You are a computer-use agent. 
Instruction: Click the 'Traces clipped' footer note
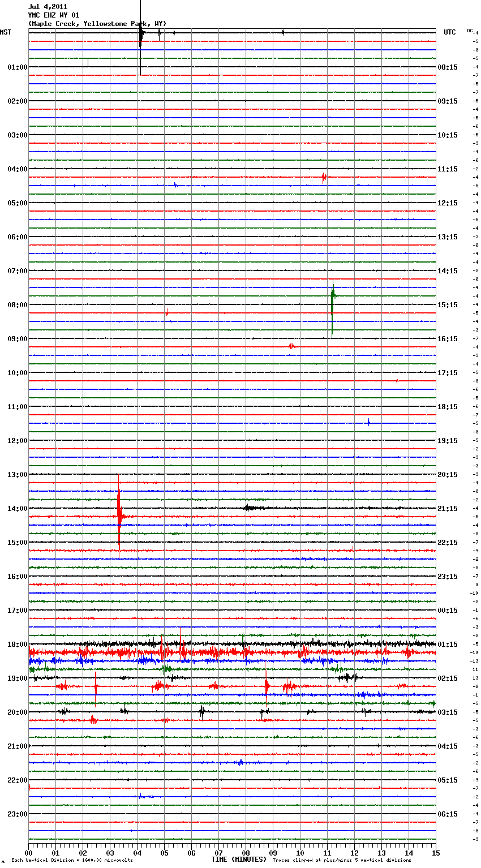click(x=342, y=861)
